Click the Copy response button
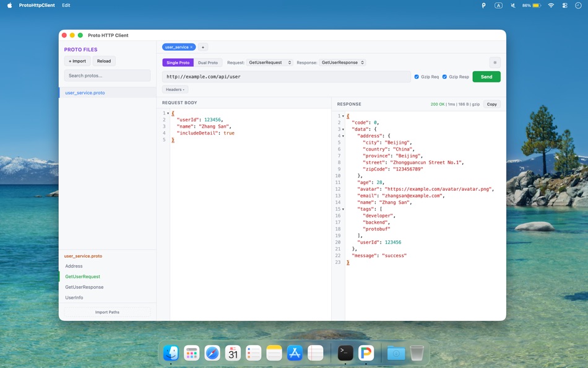The height and width of the screenshot is (368, 588). tap(492, 105)
